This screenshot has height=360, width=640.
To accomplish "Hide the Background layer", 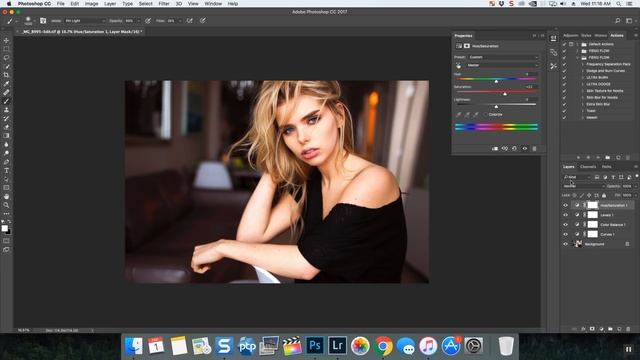I will click(565, 244).
